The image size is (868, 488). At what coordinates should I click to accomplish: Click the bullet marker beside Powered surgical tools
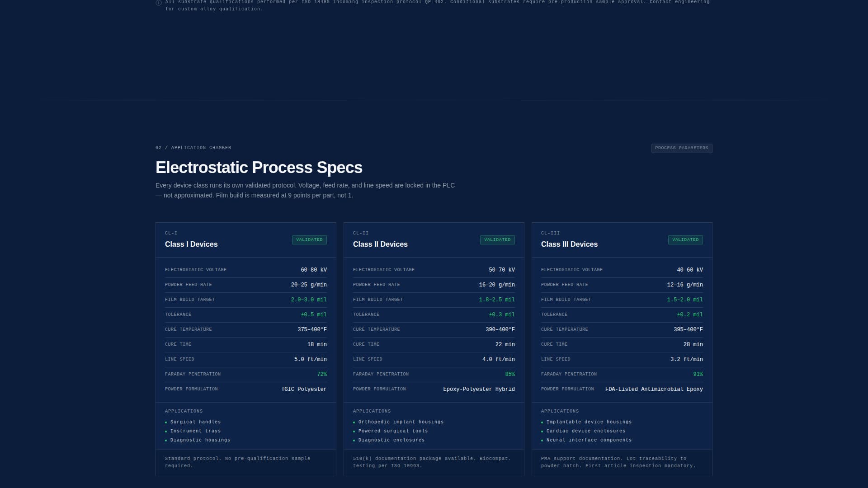click(354, 431)
